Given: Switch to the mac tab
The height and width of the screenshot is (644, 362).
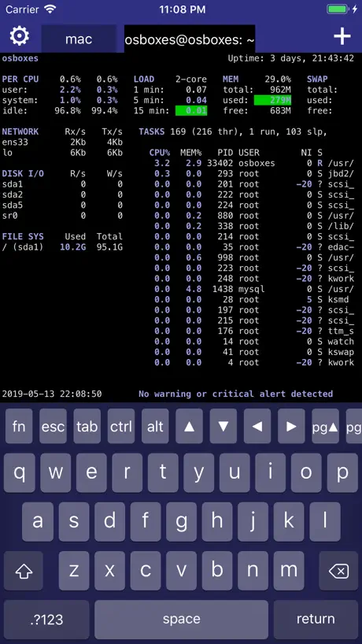Looking at the screenshot, I should (x=79, y=39).
